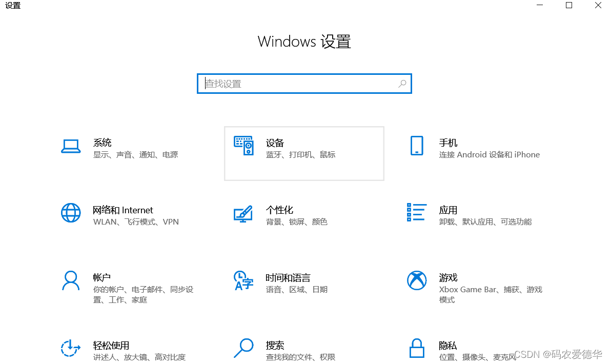Select the 应用 heading text
Image resolution: width=610 pixels, height=364 pixels.
pyautogui.click(x=448, y=210)
